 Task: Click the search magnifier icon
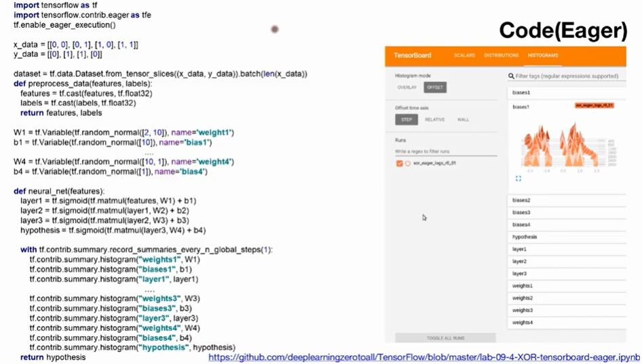click(x=511, y=76)
